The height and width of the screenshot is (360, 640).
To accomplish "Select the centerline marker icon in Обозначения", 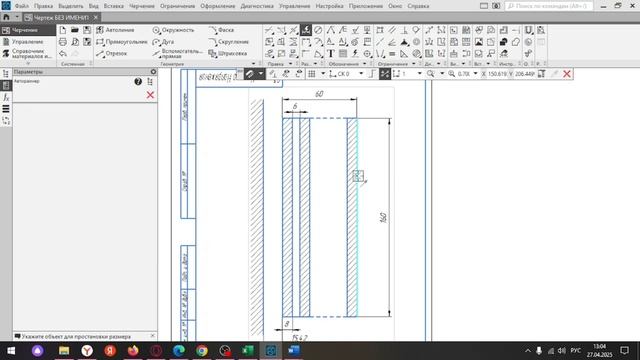I will [367, 53].
